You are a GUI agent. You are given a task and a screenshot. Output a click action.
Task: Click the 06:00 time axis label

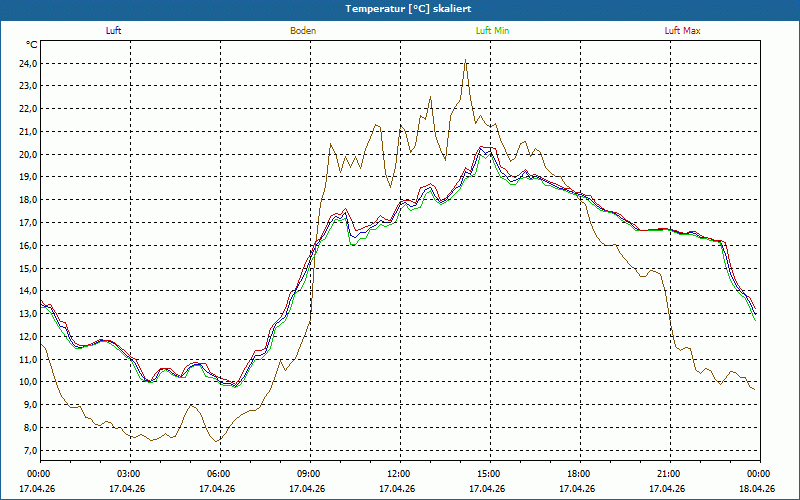(220, 474)
